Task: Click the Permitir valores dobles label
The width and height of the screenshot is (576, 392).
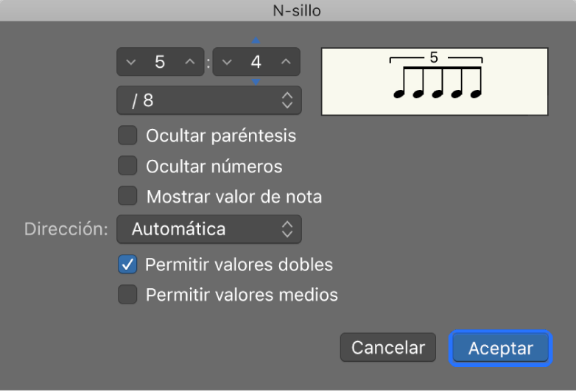Action: click(x=239, y=264)
